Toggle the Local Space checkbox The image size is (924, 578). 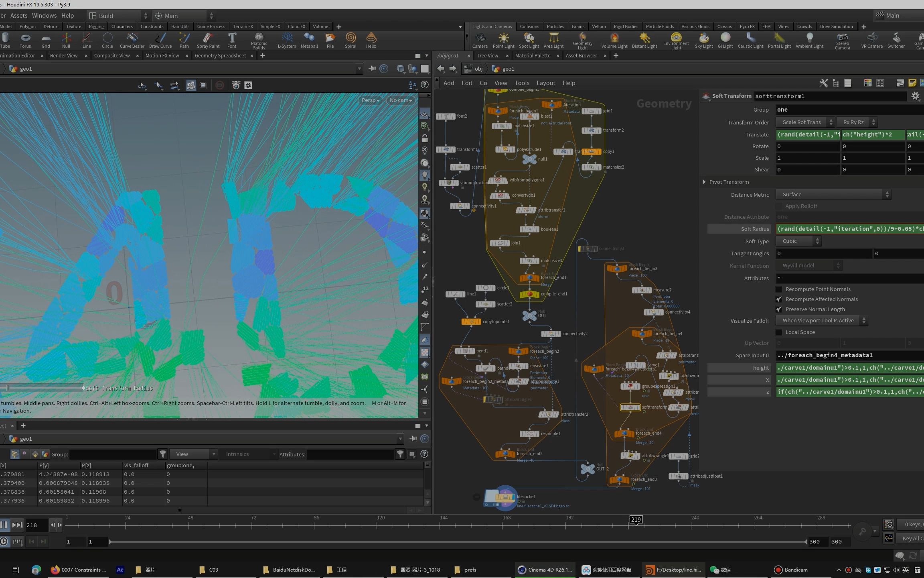(779, 332)
